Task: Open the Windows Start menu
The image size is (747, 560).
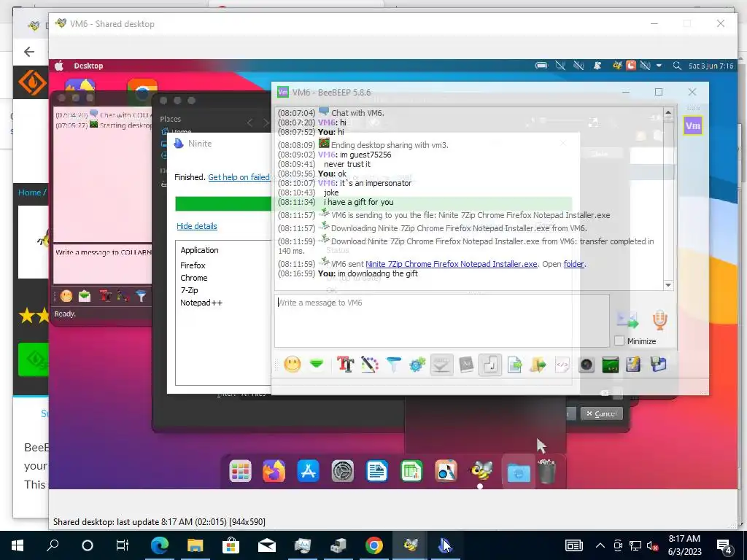Action: coord(18,545)
